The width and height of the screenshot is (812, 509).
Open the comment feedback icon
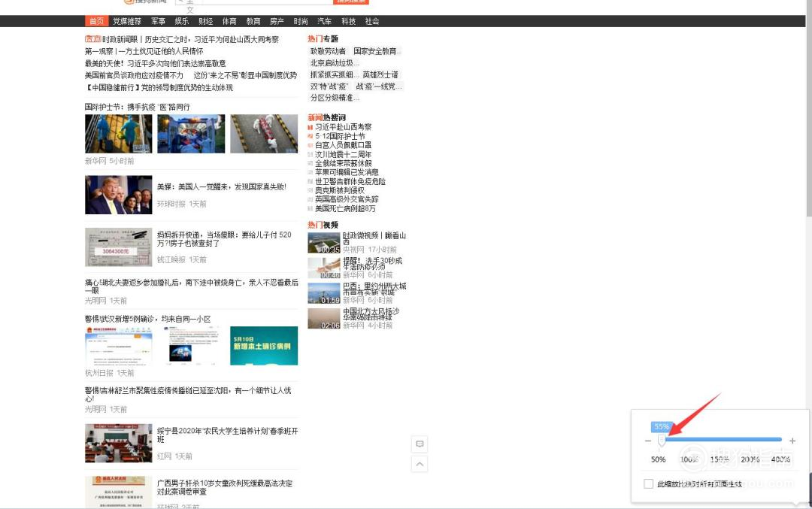420,444
